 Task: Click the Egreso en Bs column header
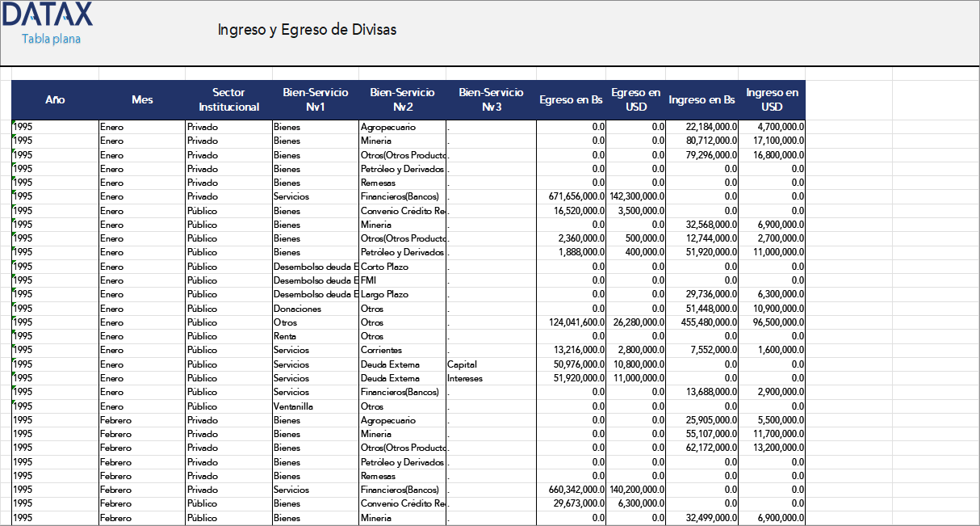click(x=571, y=99)
